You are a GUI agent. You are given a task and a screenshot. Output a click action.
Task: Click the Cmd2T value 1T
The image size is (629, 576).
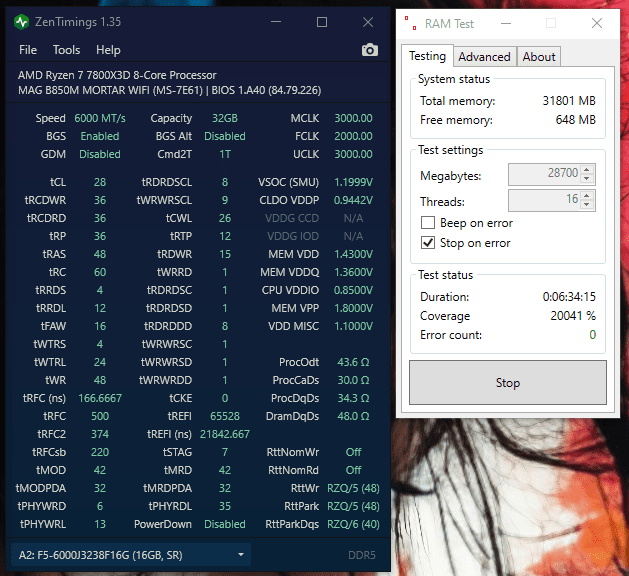click(225, 154)
